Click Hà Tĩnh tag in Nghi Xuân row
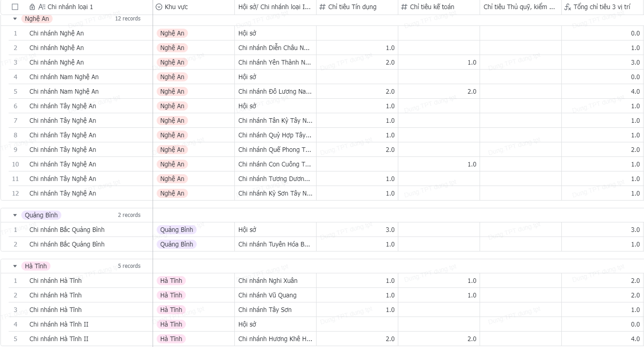The width and height of the screenshot is (644, 347). (x=171, y=281)
